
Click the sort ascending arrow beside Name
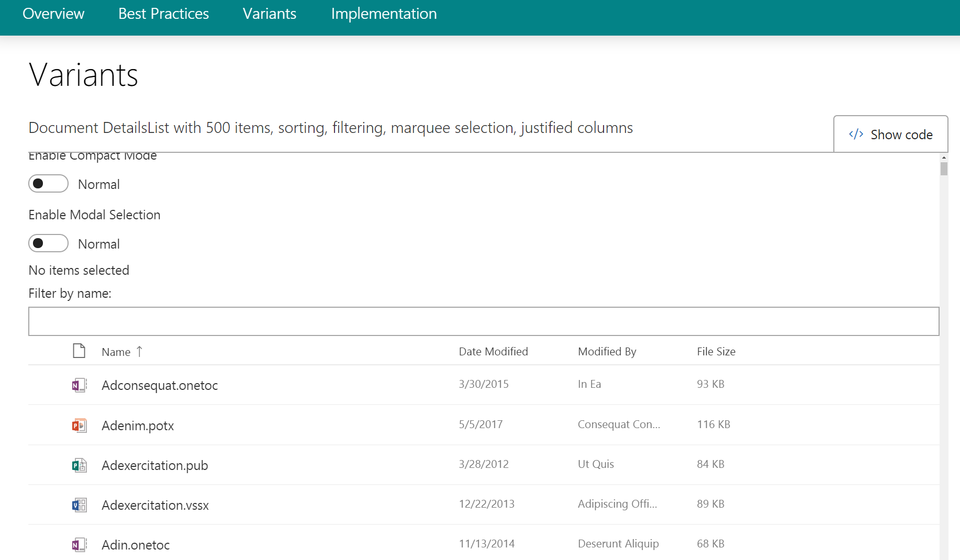(x=139, y=351)
